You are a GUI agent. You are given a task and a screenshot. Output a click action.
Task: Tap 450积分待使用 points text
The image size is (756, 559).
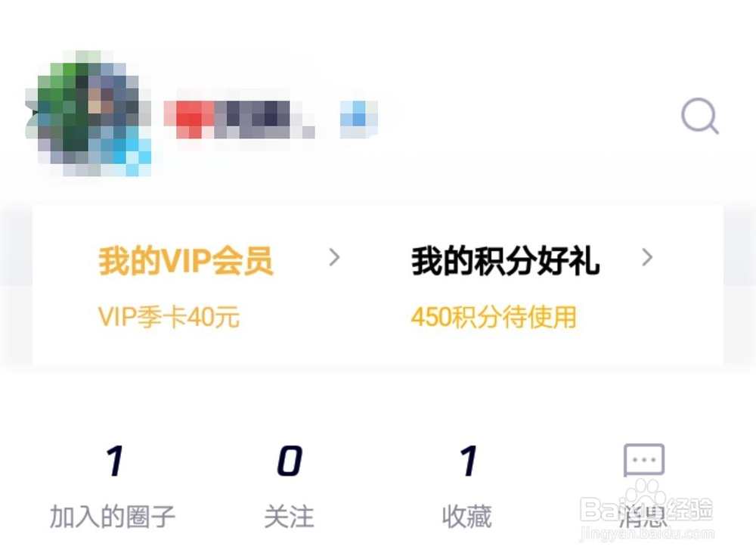pos(494,318)
